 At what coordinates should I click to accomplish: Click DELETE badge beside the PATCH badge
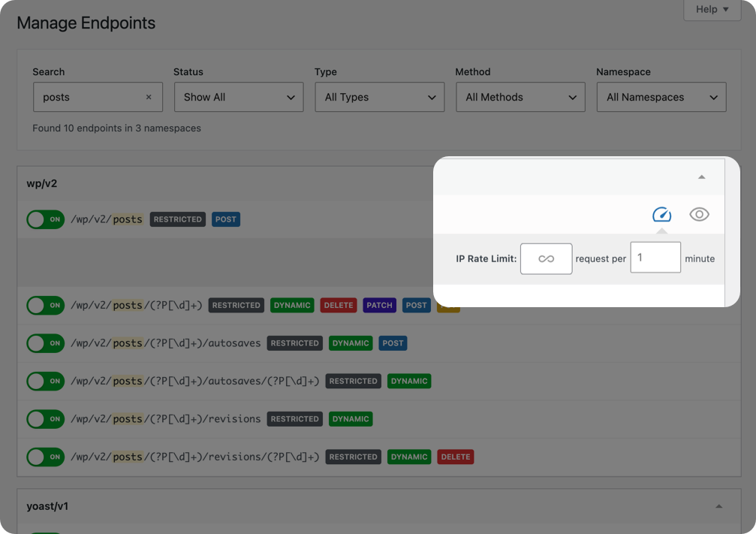(x=339, y=306)
